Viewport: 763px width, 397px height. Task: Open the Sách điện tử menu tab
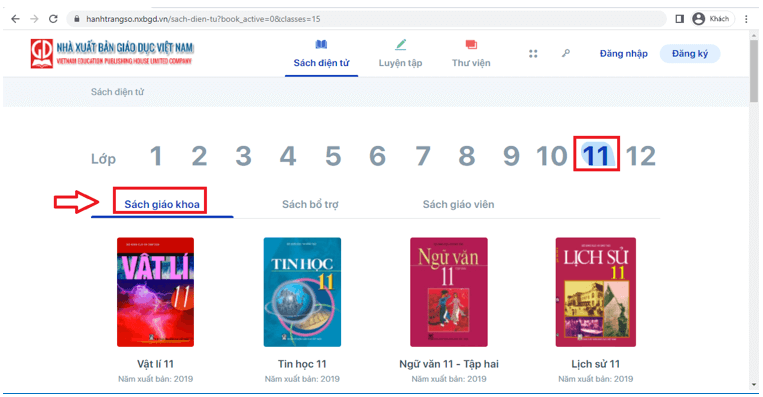click(321, 63)
